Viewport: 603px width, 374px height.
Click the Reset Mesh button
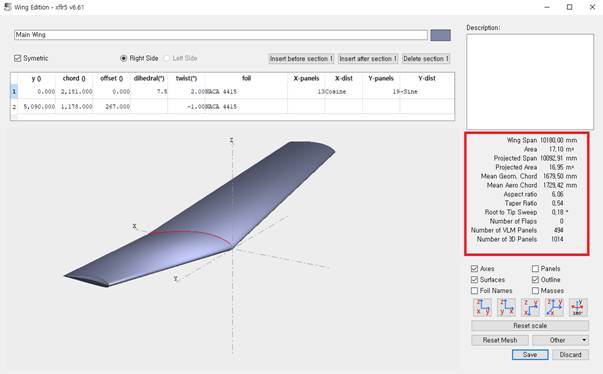[500, 340]
